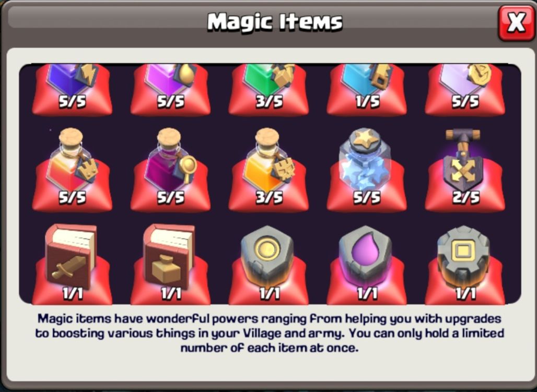The width and height of the screenshot is (537, 392).
Task: Click the magic items description text
Action: tap(269, 333)
